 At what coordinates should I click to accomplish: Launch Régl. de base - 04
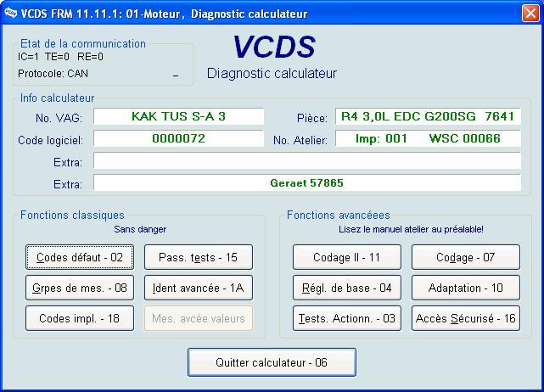click(x=347, y=288)
